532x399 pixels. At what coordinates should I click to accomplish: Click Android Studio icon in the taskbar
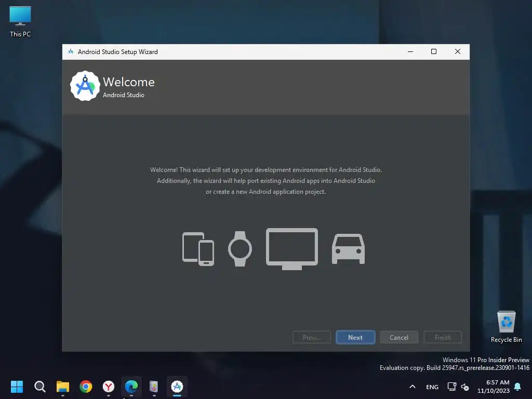point(177,387)
